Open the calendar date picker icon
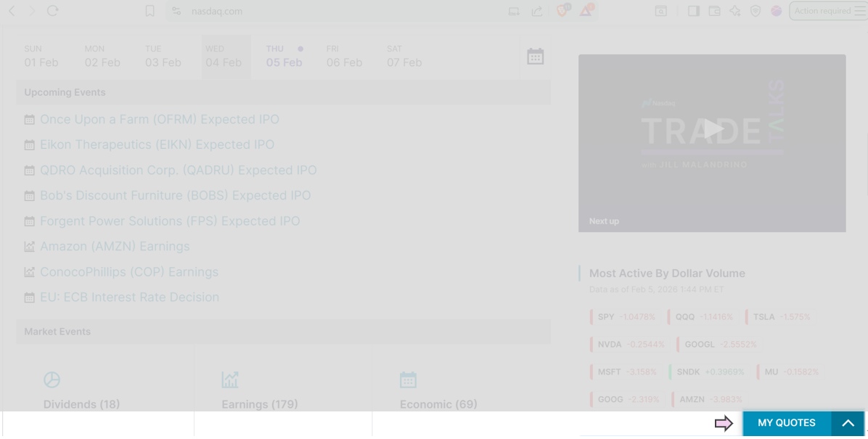 coord(535,57)
